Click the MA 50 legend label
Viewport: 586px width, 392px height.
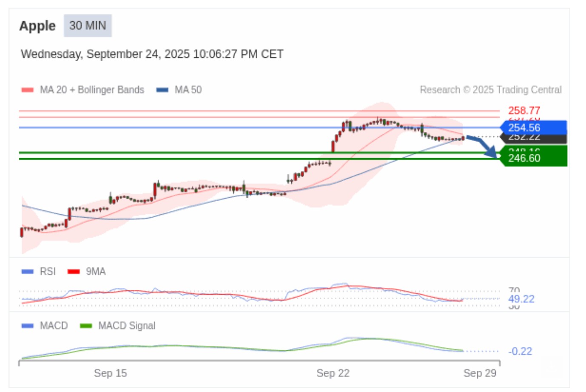point(188,90)
